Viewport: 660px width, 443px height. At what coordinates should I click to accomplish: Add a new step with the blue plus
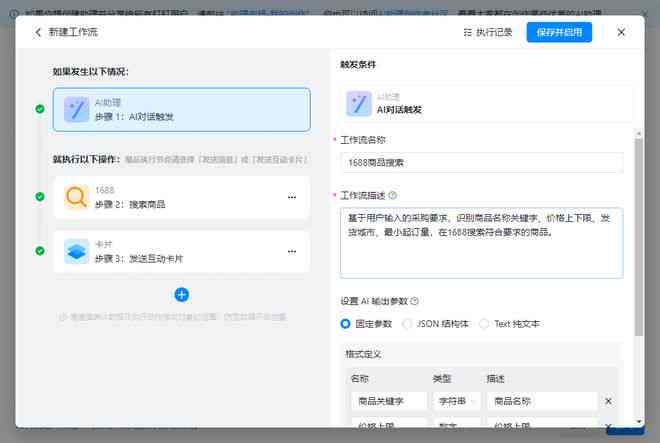tap(181, 295)
